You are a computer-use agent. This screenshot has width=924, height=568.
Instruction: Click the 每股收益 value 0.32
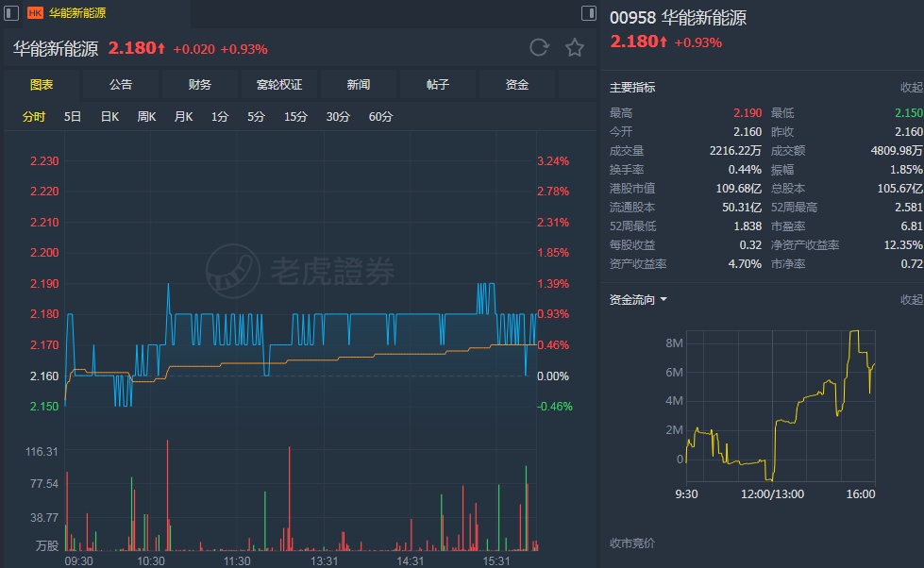tap(750, 244)
